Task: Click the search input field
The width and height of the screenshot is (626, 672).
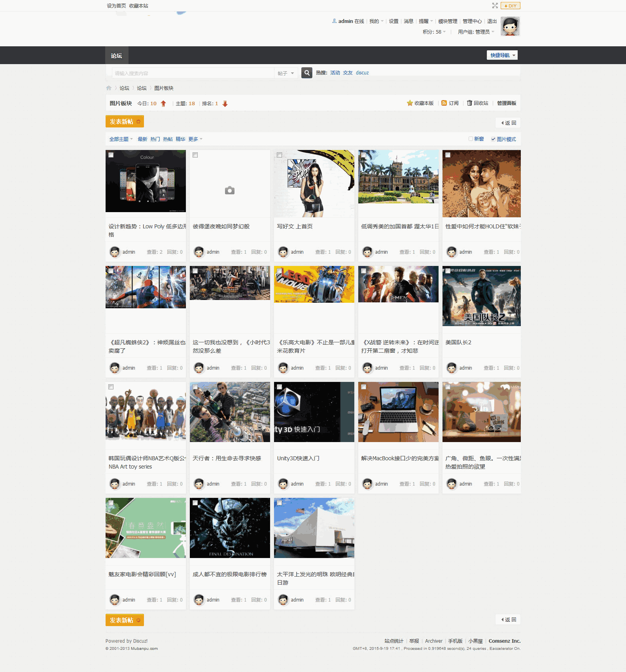Action: pyautogui.click(x=193, y=73)
